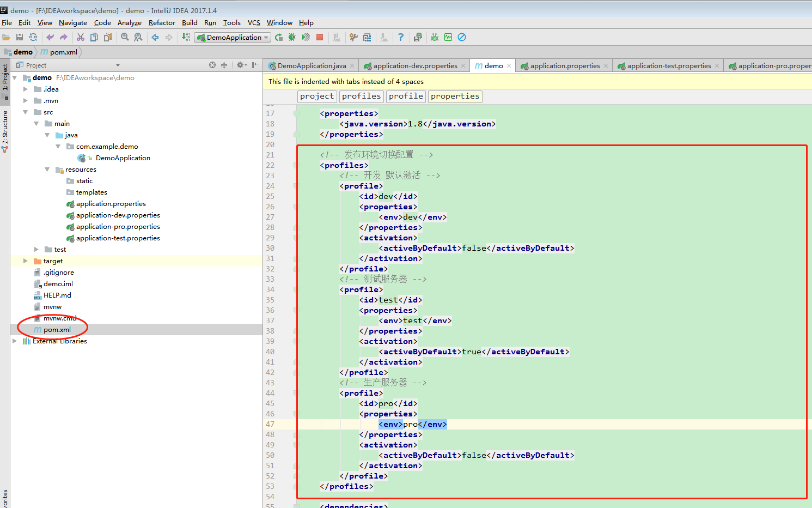The height and width of the screenshot is (508, 812).
Task: Expand the target folder
Action: pyautogui.click(x=26, y=261)
